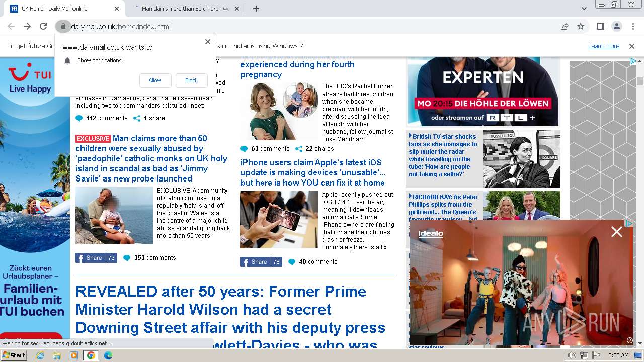Open the side panel icon
Screen dimensions: 644x362
coord(601,26)
